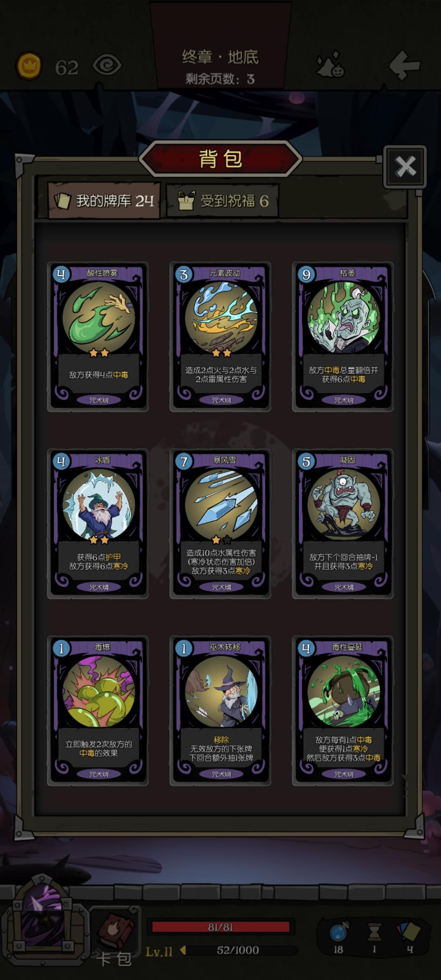Screen dimensions: 441x980
Task: Select the 暴风雪 blizzard card
Action: (220, 524)
